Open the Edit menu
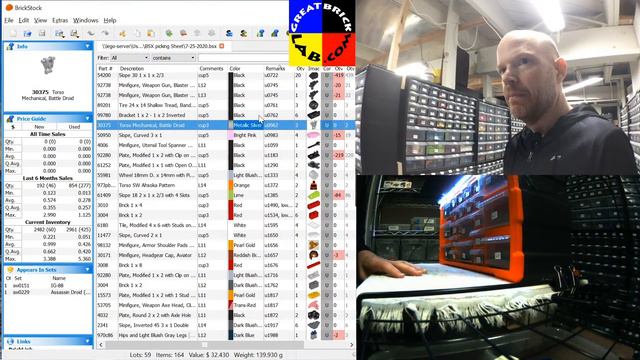 pos(24,20)
